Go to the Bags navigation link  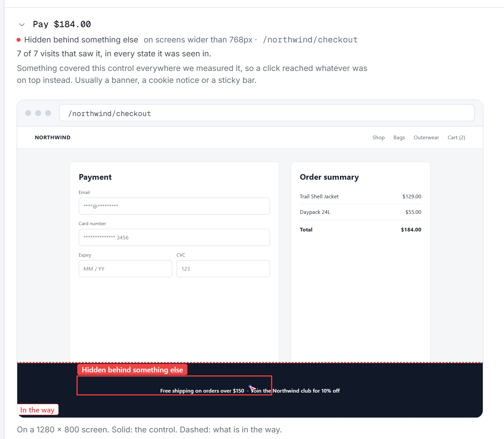pos(399,138)
